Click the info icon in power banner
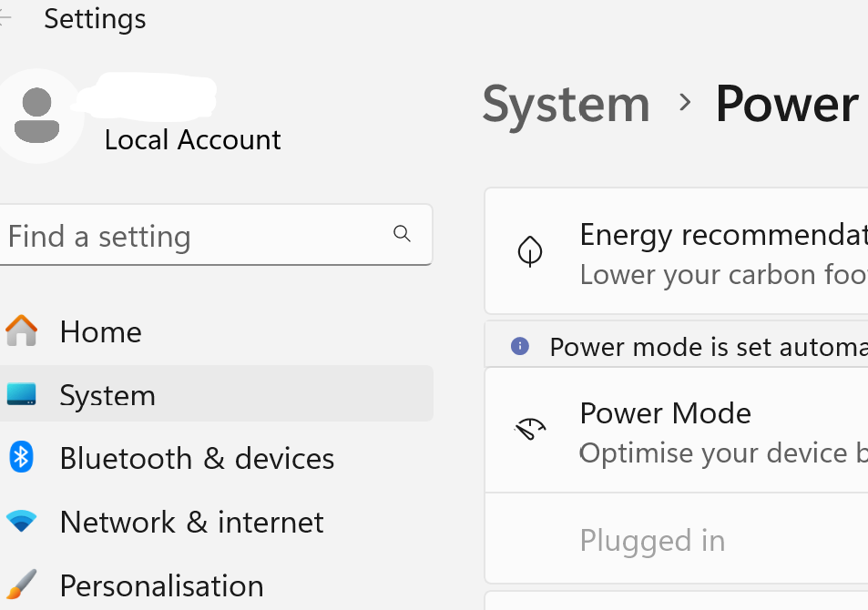Image resolution: width=868 pixels, height=610 pixels. [520, 346]
